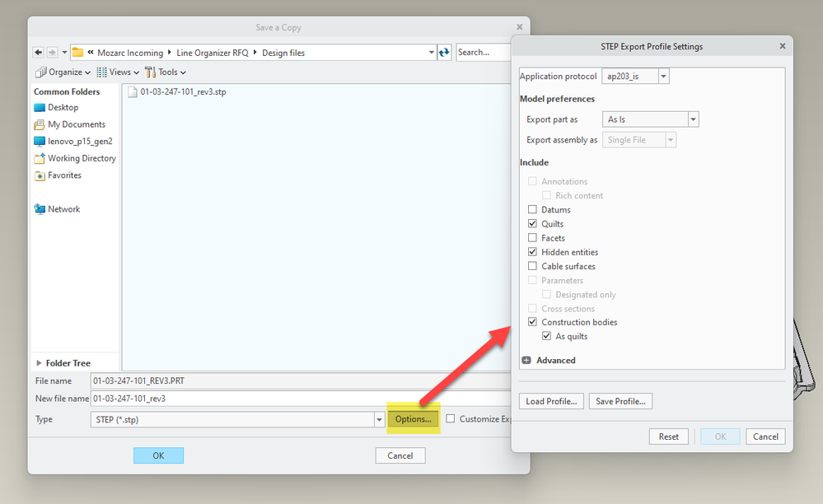Go to My Documents folder
Image resolution: width=823 pixels, height=504 pixels.
(70, 124)
